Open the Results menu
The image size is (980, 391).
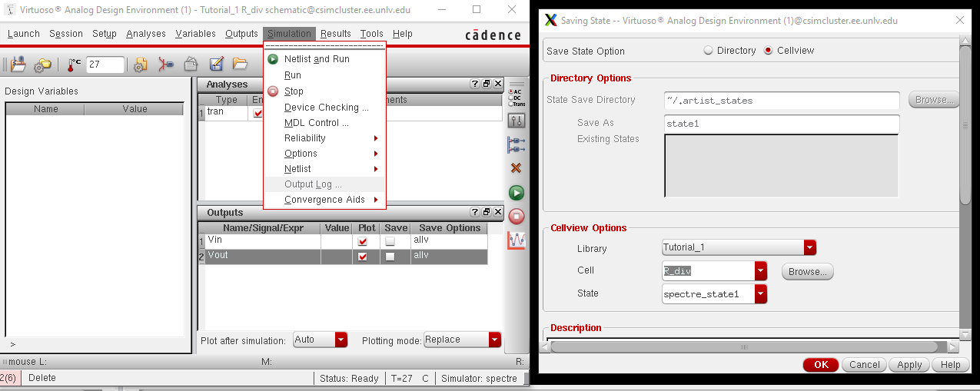336,34
